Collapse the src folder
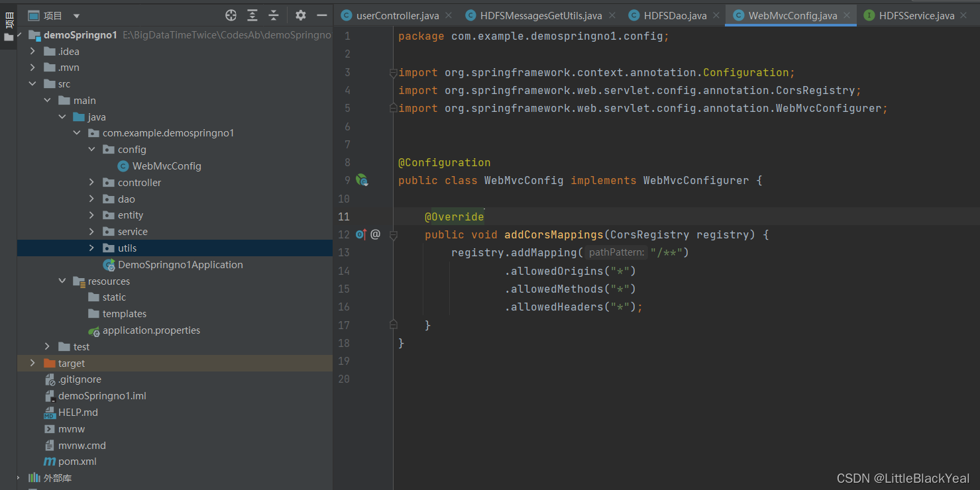The image size is (980, 490). (32, 84)
